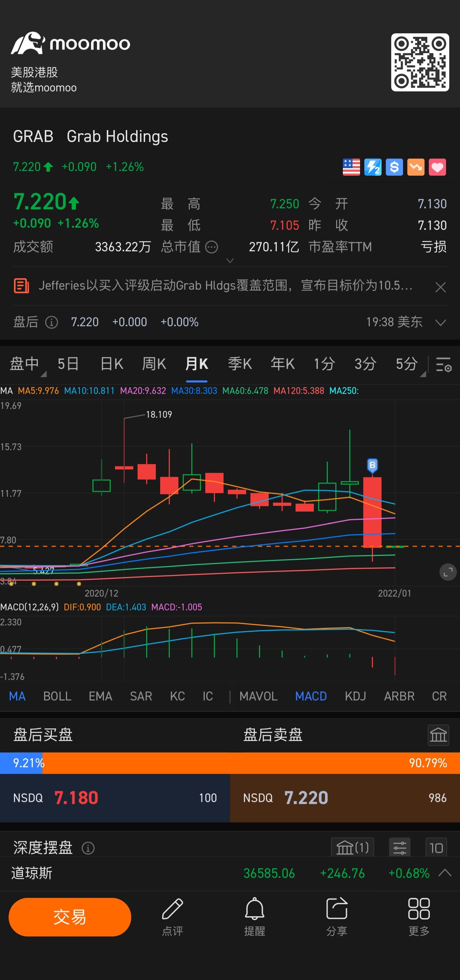The height and width of the screenshot is (980, 460).
Task: Enable the KC overlay indicator
Action: click(x=177, y=696)
